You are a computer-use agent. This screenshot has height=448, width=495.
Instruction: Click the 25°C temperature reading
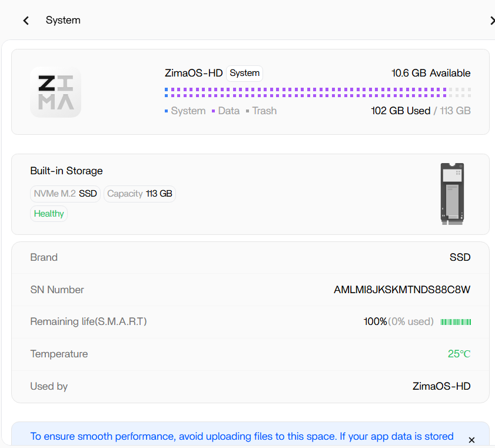[x=459, y=354]
